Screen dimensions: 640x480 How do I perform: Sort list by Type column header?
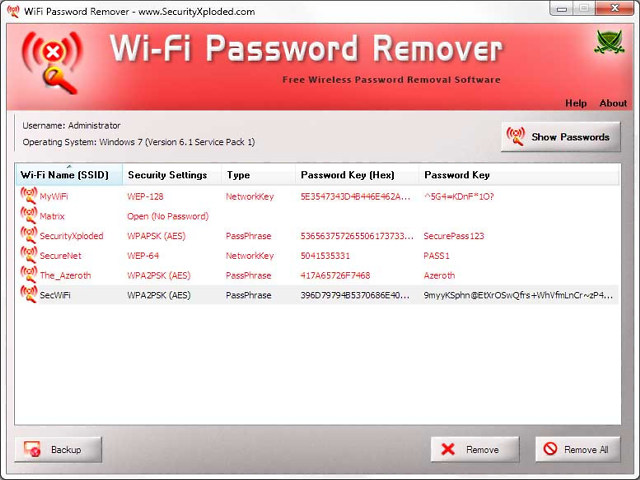click(x=238, y=175)
